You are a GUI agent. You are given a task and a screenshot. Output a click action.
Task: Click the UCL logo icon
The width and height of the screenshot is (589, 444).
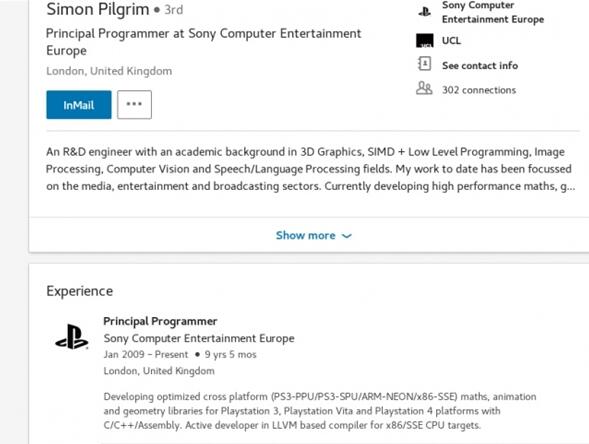424,41
